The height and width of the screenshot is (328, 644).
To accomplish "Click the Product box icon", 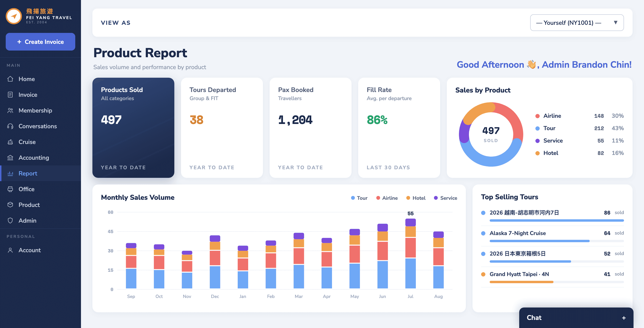I will click(10, 205).
